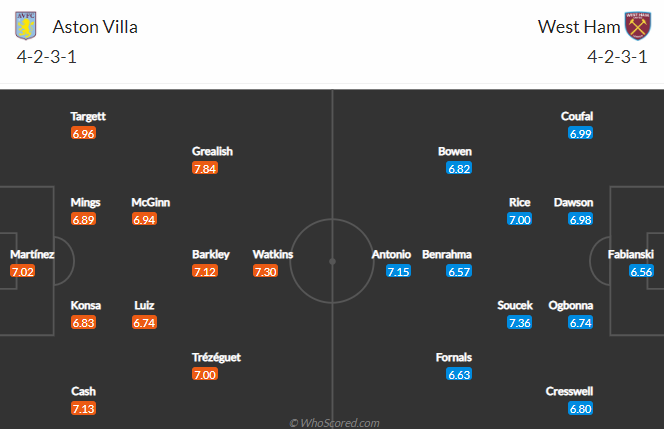Click McGinn's name label
Image resolution: width=664 pixels, height=429 pixels.
[x=150, y=202]
